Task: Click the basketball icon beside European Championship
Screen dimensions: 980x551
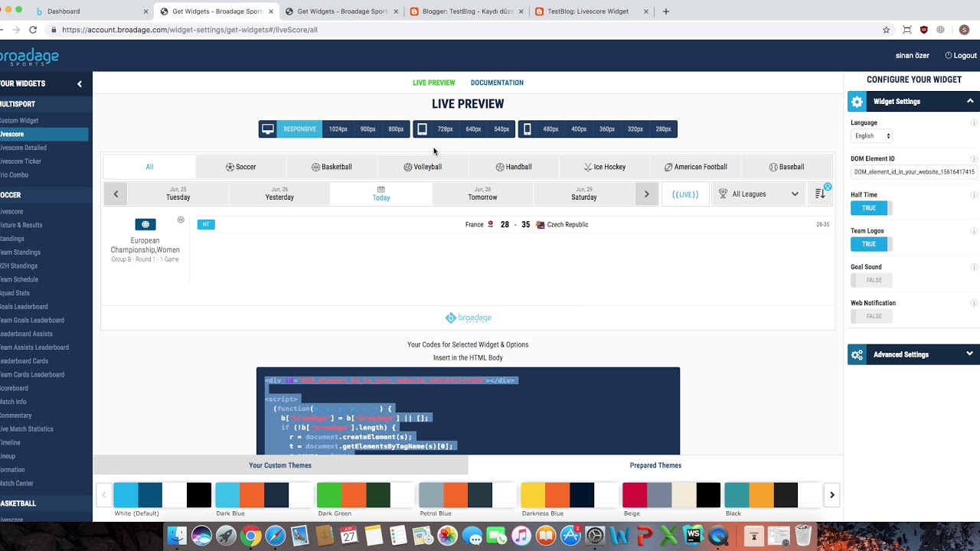Action: click(181, 220)
